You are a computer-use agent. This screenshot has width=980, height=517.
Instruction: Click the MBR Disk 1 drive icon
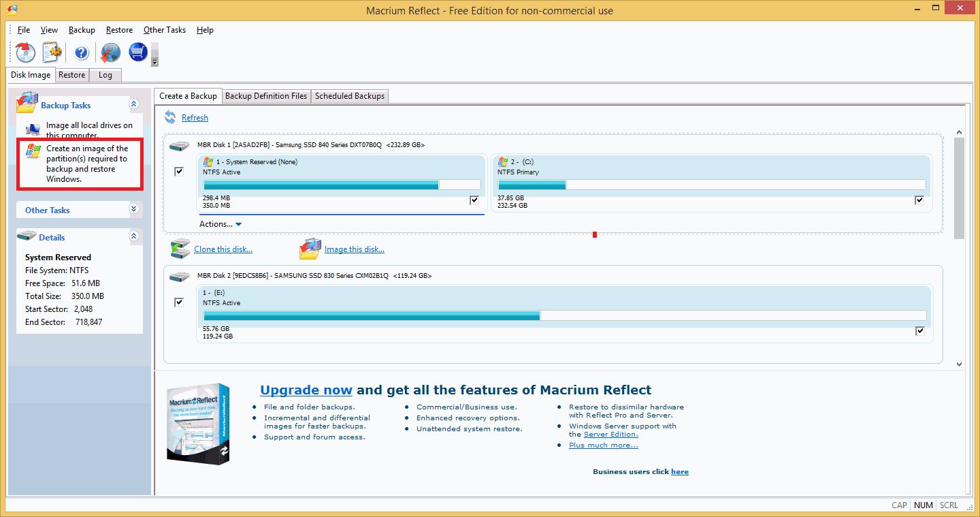(x=180, y=146)
